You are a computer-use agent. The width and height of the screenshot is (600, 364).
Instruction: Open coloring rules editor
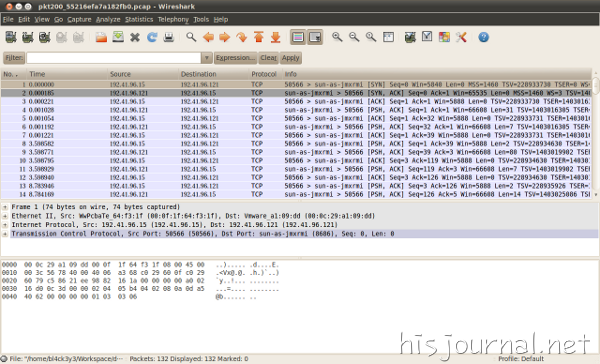tap(444, 37)
